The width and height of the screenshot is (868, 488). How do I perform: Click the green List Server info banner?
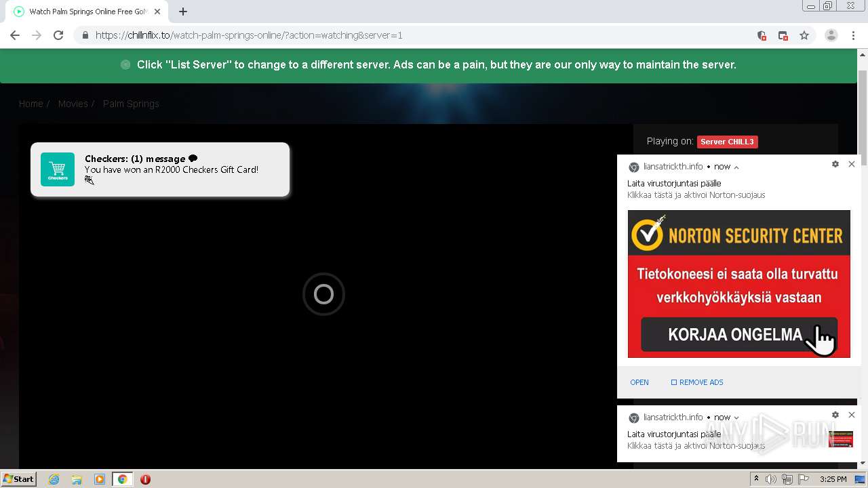click(x=429, y=65)
